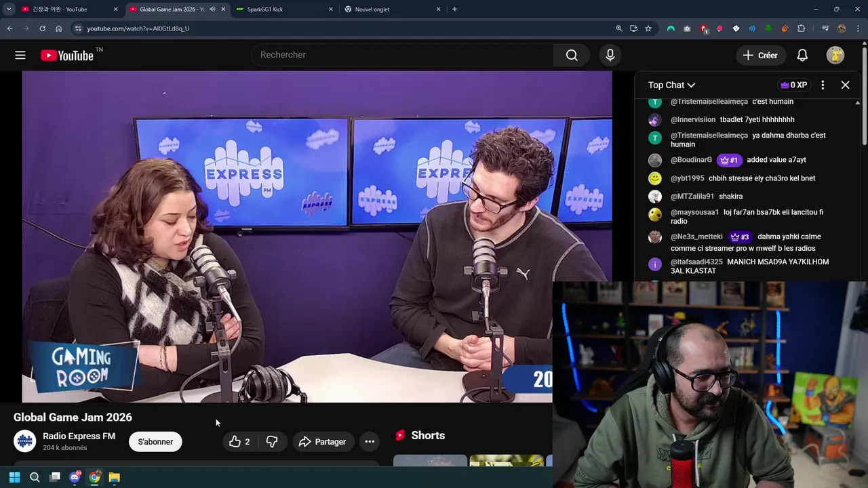Close the 긴장과 이완 YouTube tab
The image size is (868, 488).
[x=115, y=9]
